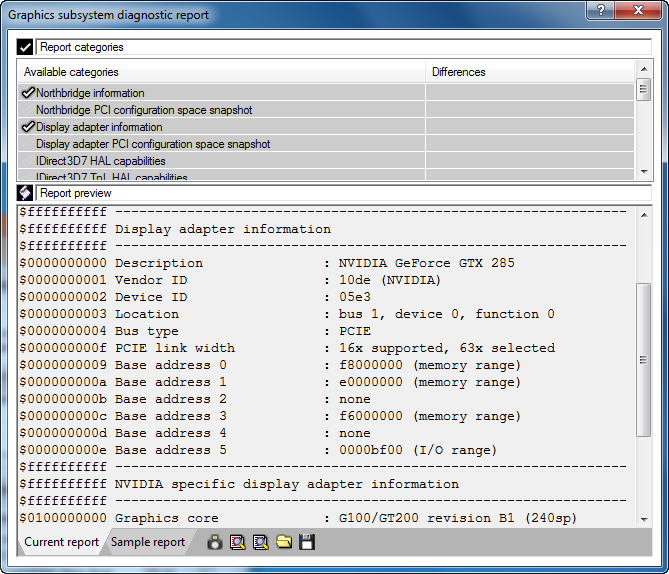The image size is (669, 574).
Task: Click the Location 'bus 1, device 0' line
Action: pos(287,314)
